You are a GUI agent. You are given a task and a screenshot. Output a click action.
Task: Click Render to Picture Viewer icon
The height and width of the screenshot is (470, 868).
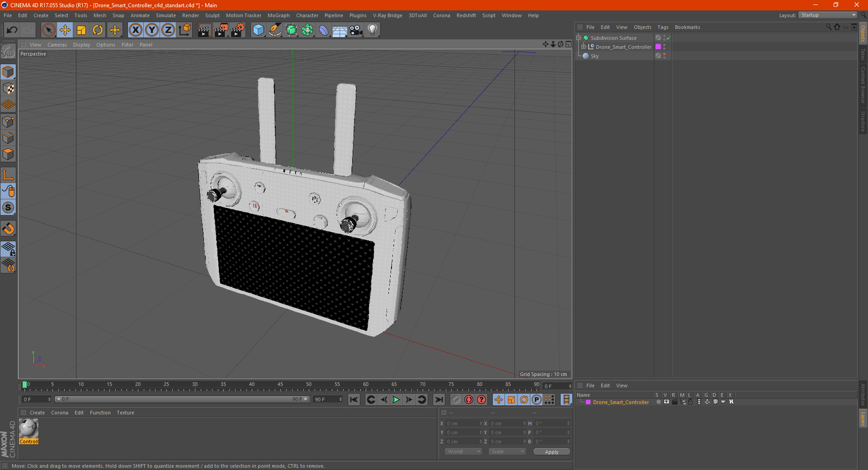point(221,30)
